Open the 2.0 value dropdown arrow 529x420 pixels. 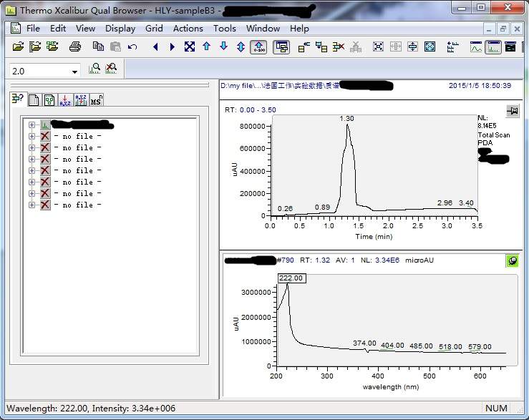coord(75,72)
